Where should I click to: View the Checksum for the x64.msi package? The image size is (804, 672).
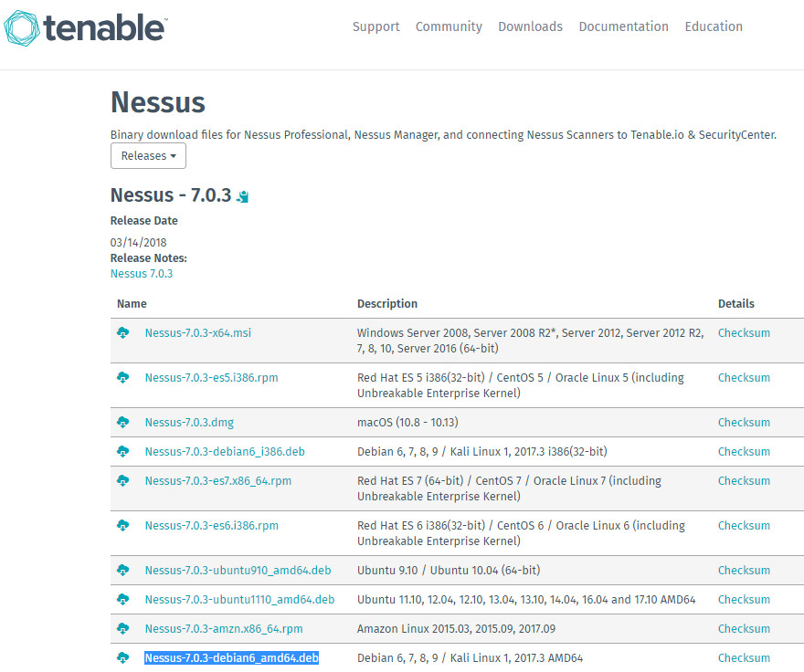744,333
